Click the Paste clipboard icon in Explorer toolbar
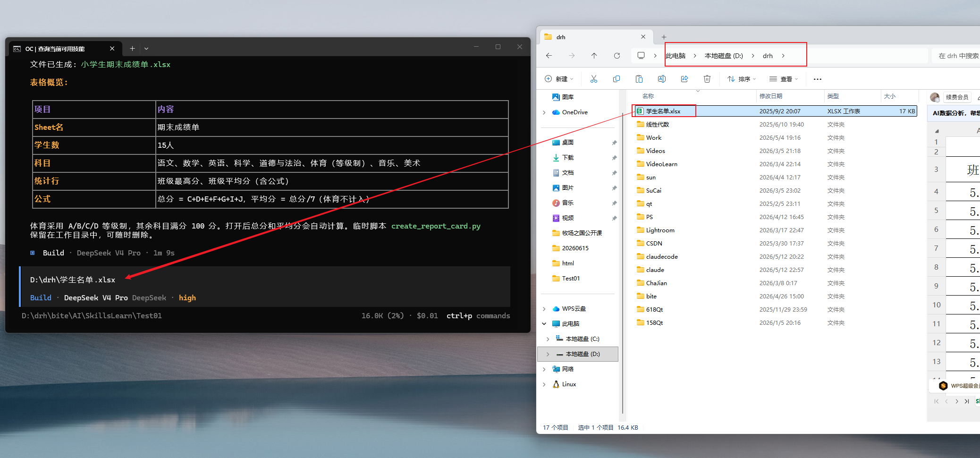 [639, 79]
